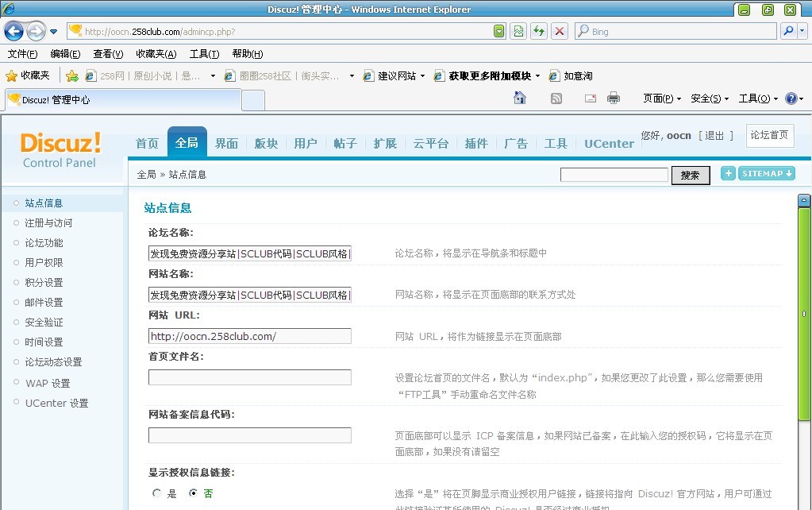Screen dimensions: 812x510
Task: Click the 收藏夹 favorites star button
Action: [28, 75]
